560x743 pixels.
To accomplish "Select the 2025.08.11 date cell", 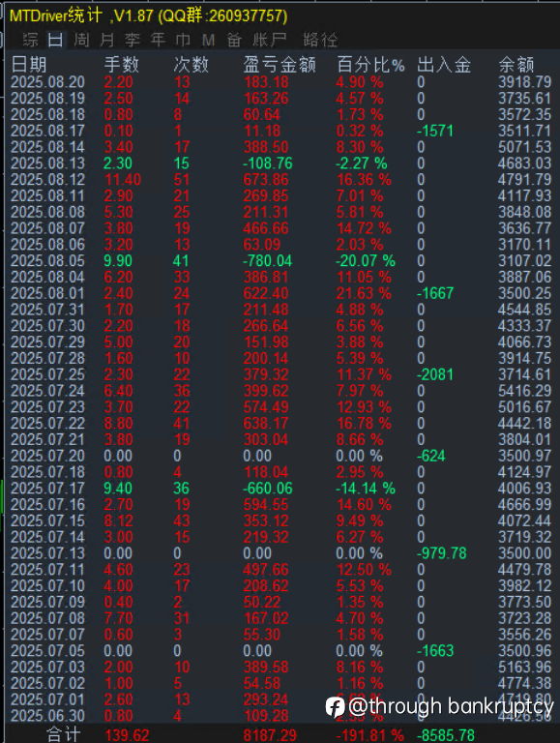I will click(x=47, y=195).
